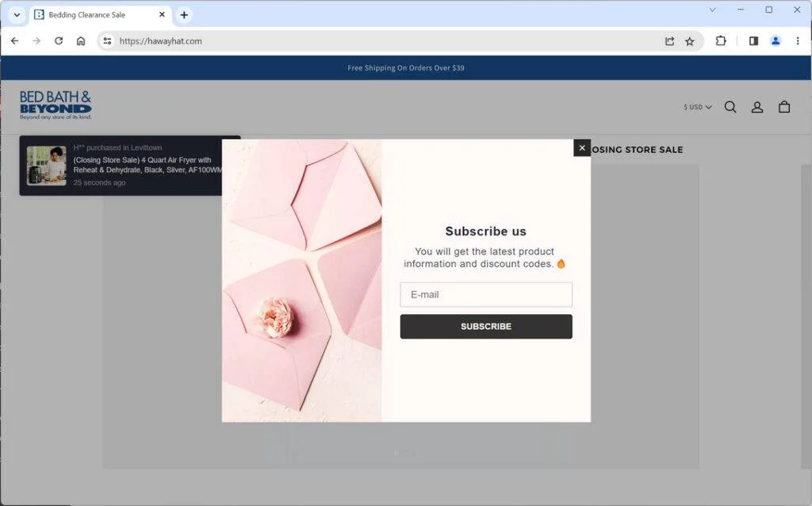Open the browser profile avatar
Image resolution: width=812 pixels, height=506 pixels.
coord(776,41)
